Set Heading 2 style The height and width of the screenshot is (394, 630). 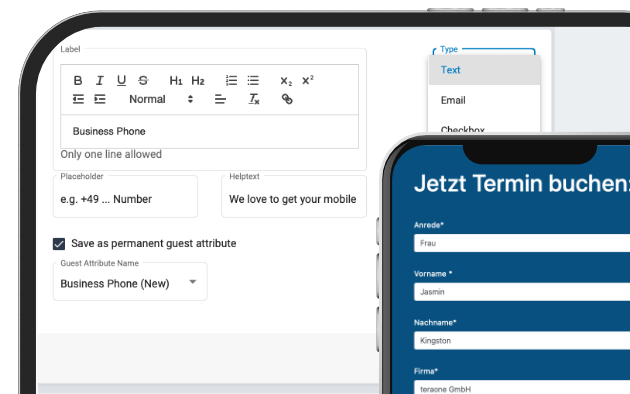click(x=197, y=80)
